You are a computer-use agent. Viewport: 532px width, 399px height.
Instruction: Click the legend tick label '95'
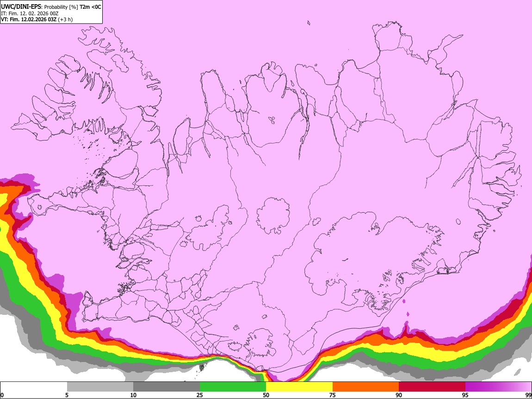[x=465, y=395]
